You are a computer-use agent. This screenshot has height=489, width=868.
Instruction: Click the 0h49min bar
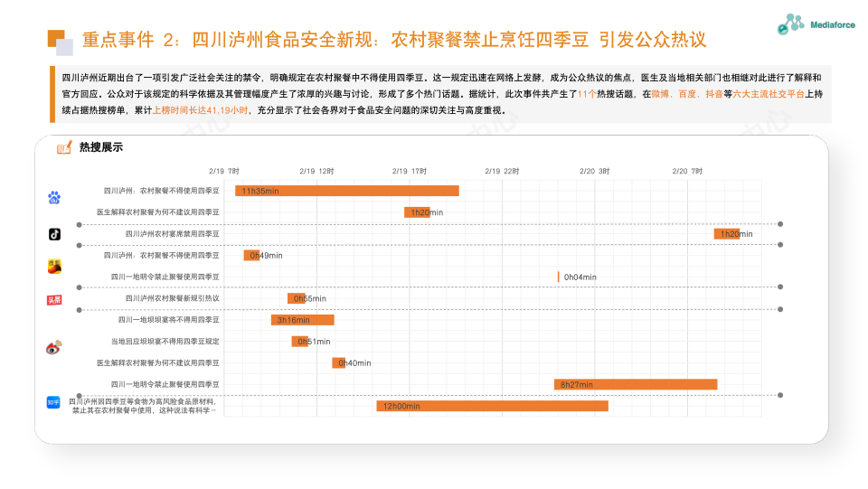tap(251, 256)
